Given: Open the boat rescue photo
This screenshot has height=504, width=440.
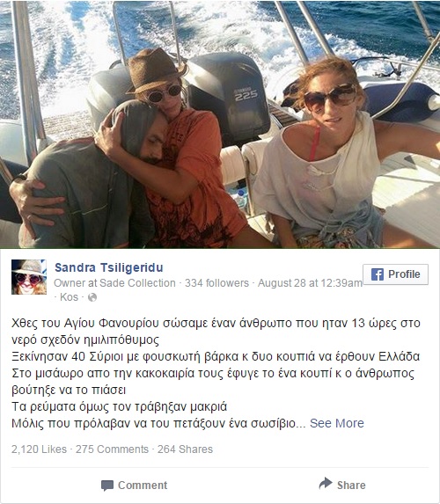Looking at the screenshot, I should pos(220,124).
